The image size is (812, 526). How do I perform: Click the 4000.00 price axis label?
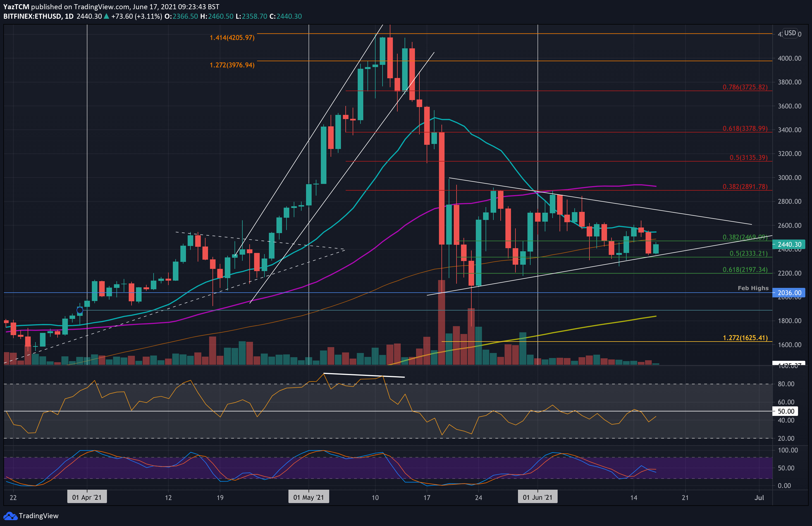[x=789, y=58]
